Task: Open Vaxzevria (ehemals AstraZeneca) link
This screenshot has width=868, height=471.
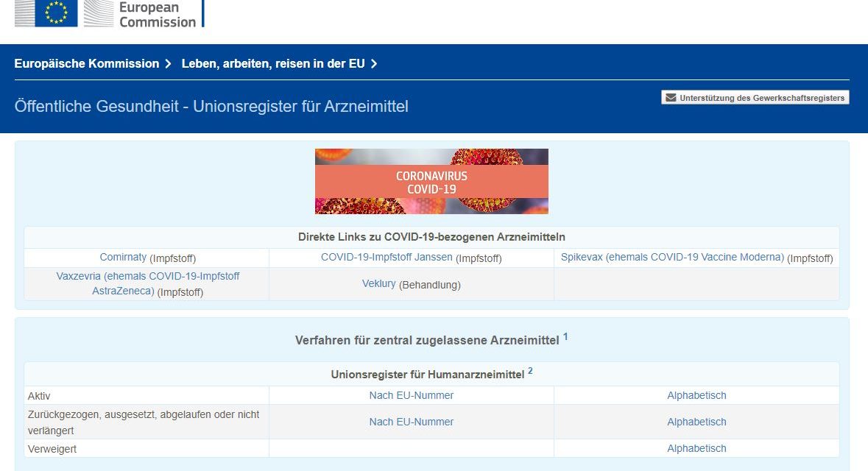Action: pyautogui.click(x=148, y=283)
